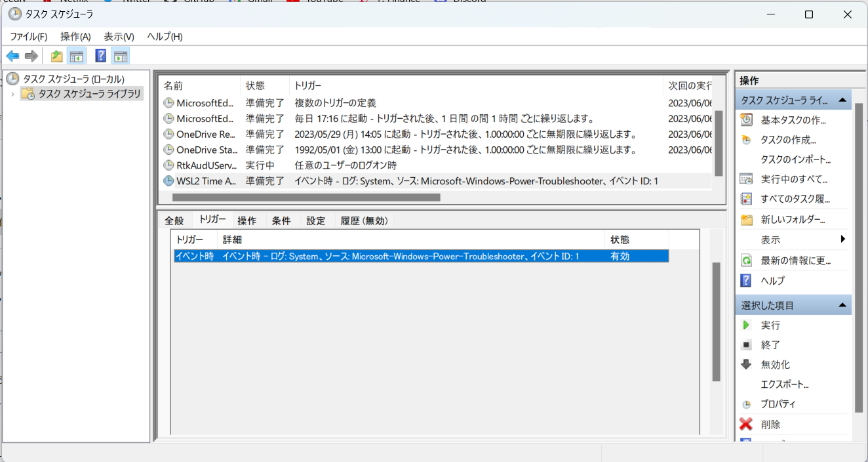Click the blue Help toolbar icon
The image size is (868, 462).
click(x=100, y=56)
